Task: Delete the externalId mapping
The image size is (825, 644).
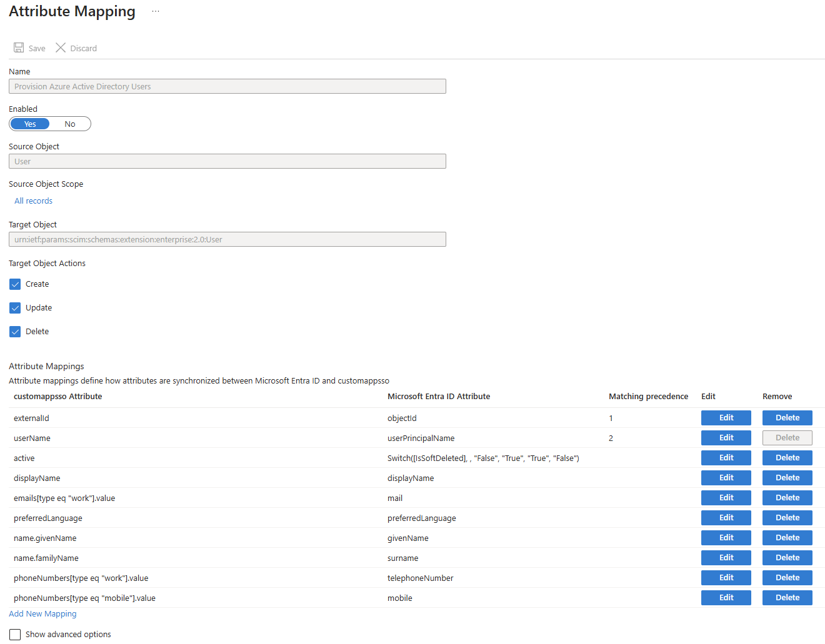Action: click(x=787, y=418)
